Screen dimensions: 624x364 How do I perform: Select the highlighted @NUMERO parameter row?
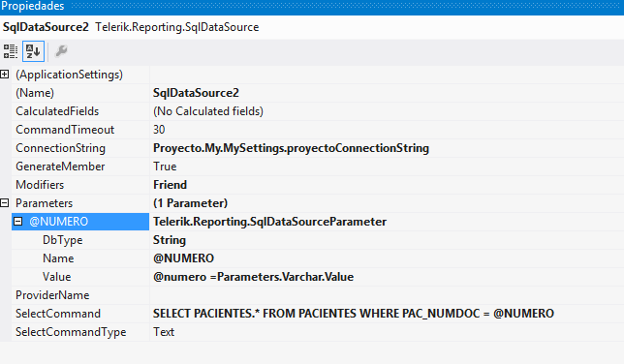coord(80,222)
